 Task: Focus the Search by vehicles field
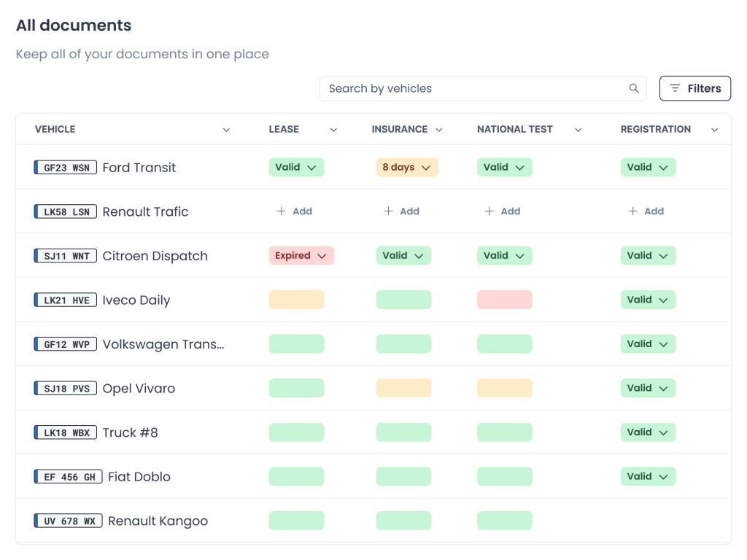[474, 89]
